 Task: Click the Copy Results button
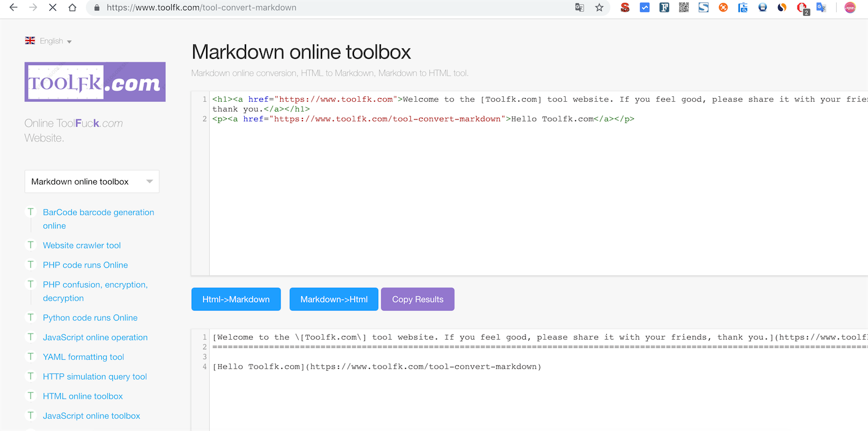pos(417,299)
